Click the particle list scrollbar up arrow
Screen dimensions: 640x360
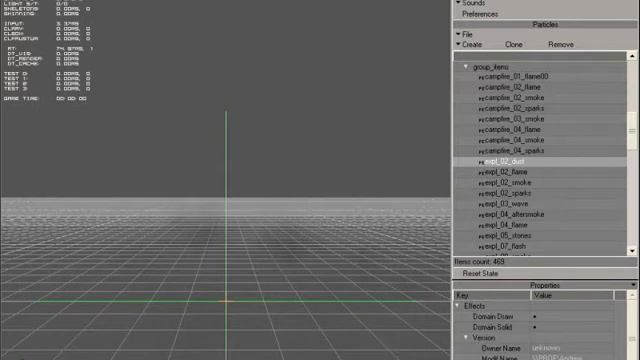coord(632,56)
